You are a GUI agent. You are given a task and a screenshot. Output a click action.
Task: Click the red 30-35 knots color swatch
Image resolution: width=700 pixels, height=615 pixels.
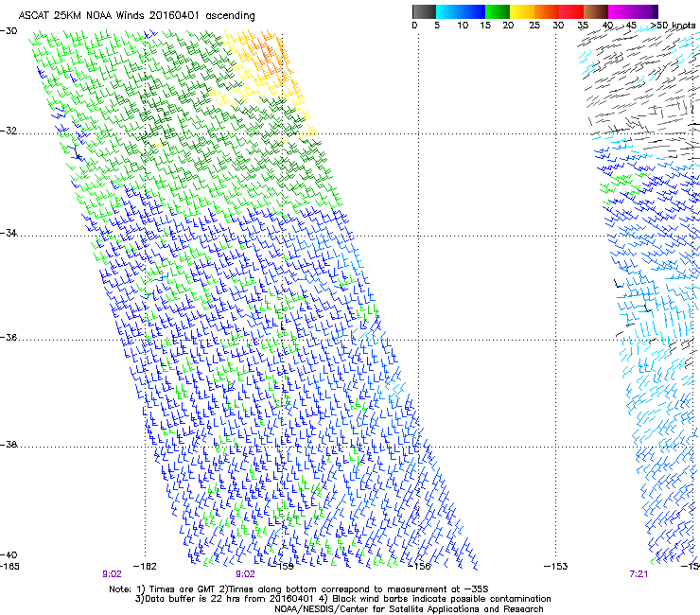pos(571,11)
